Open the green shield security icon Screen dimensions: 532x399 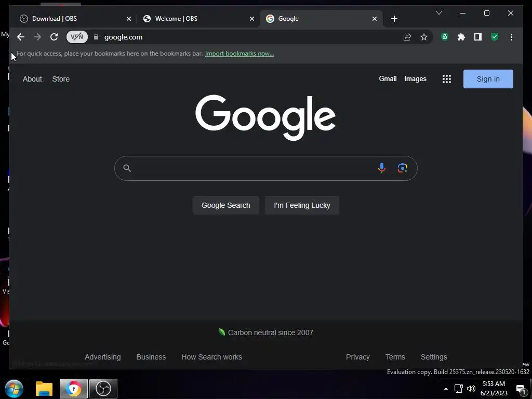pos(495,37)
